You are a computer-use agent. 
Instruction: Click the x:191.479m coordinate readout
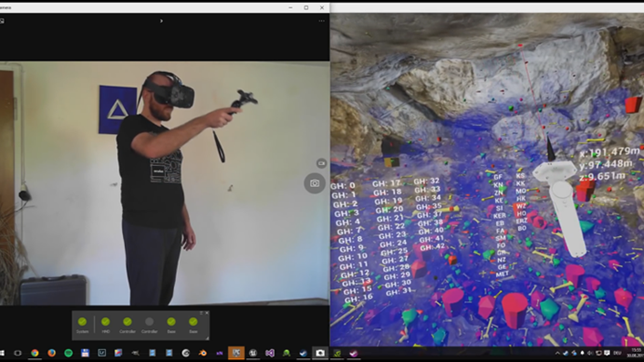(x=609, y=152)
